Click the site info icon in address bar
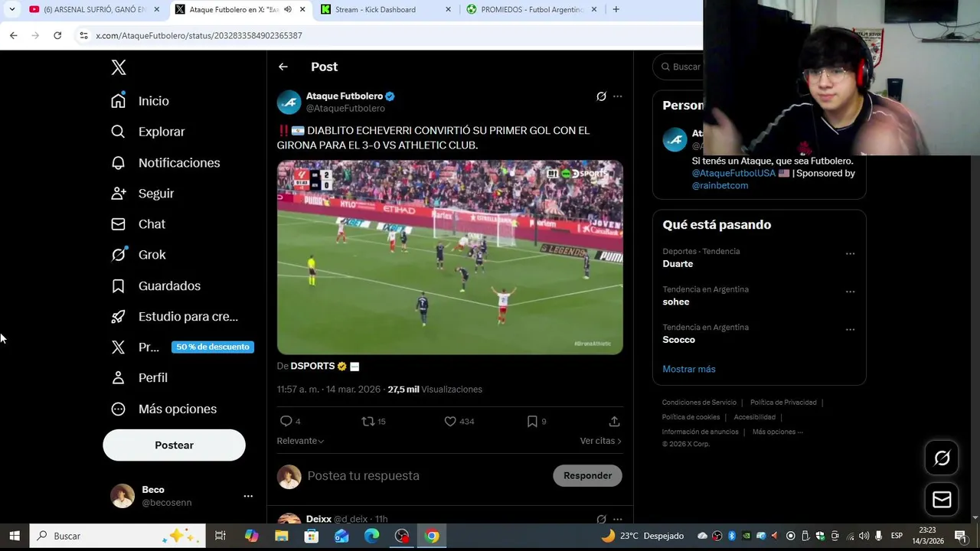The width and height of the screenshot is (980, 551). click(x=84, y=35)
